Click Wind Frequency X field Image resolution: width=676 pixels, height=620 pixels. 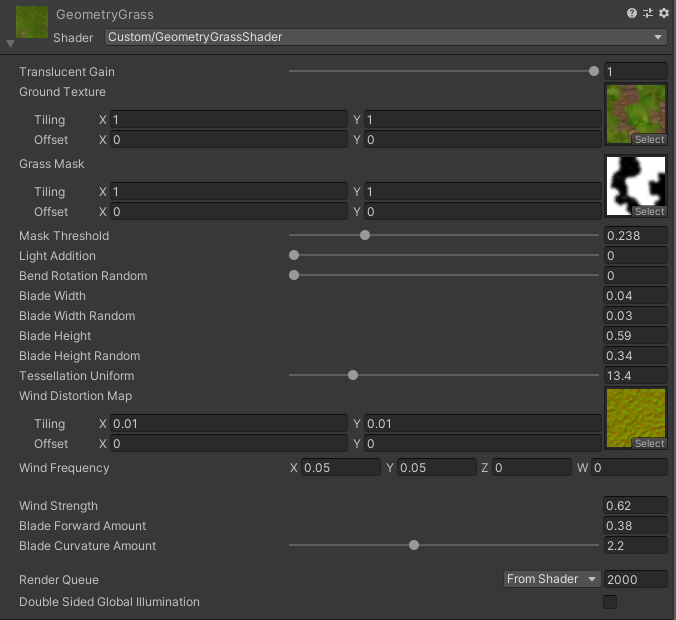(x=341, y=467)
